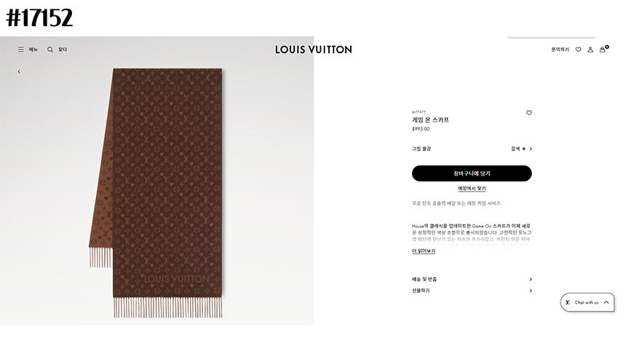
Task: Open the hamburger menu icon
Action: pos(21,50)
